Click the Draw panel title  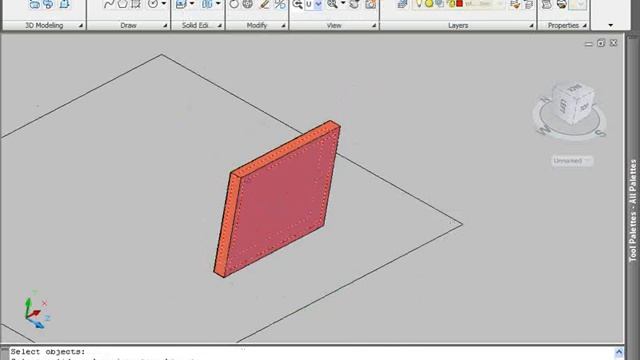click(x=128, y=25)
